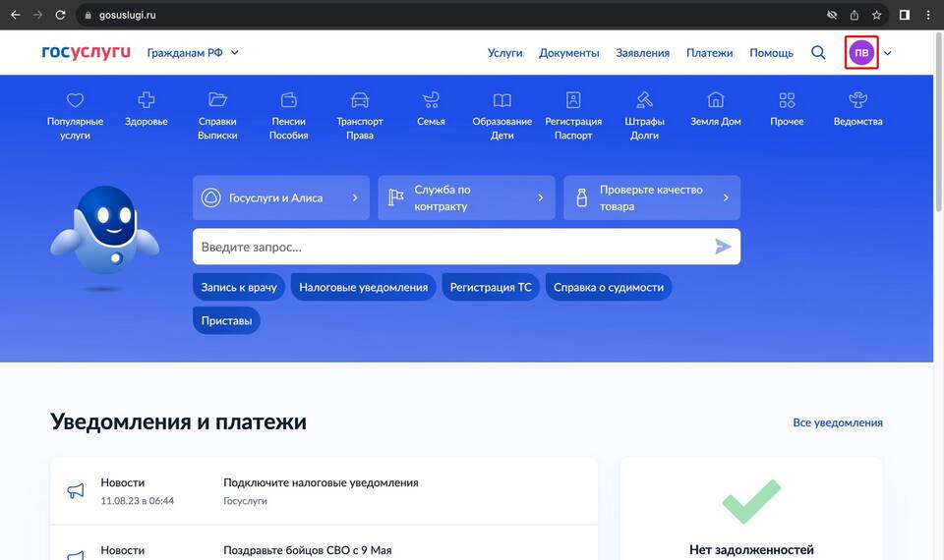Image resolution: width=944 pixels, height=560 pixels.
Task: Open the Земля Дом house icon
Action: pyautogui.click(x=716, y=100)
